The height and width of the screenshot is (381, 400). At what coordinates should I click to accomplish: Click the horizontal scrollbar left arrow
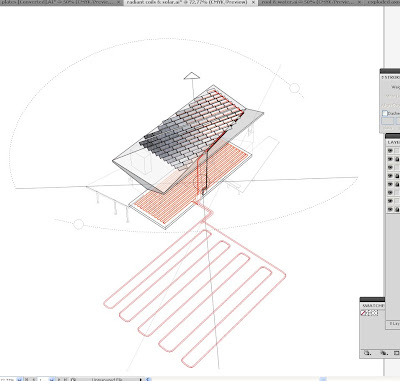coord(149,379)
